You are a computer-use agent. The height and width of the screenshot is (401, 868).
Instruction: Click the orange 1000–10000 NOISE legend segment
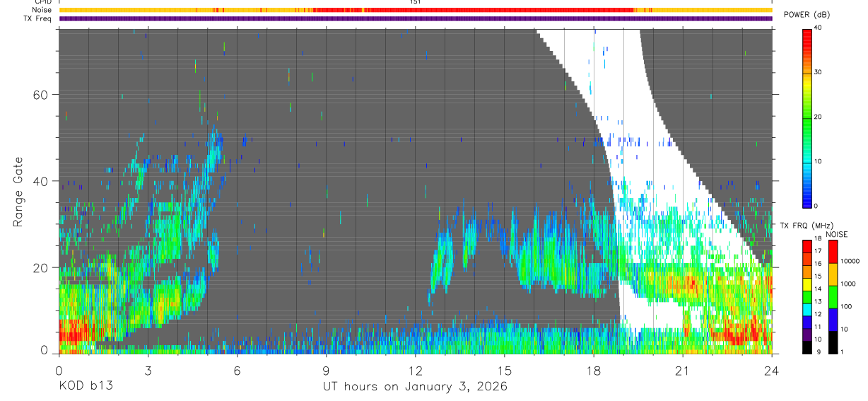pyautogui.click(x=833, y=274)
